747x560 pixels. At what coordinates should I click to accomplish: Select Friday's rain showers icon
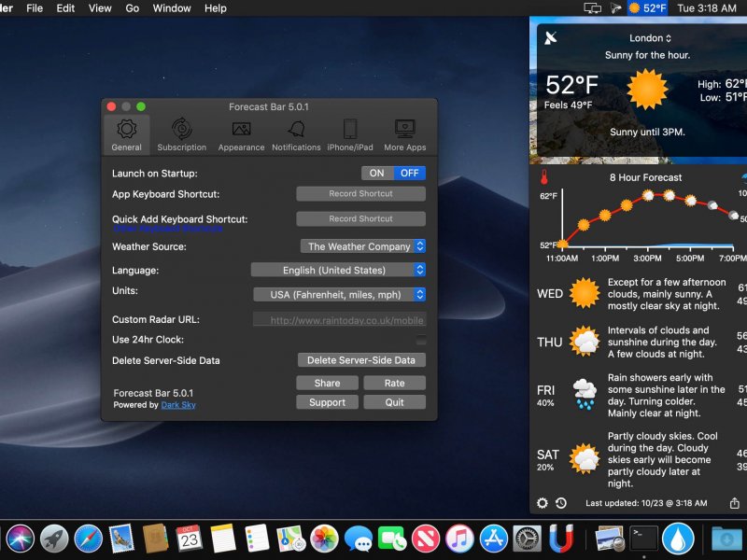point(585,394)
